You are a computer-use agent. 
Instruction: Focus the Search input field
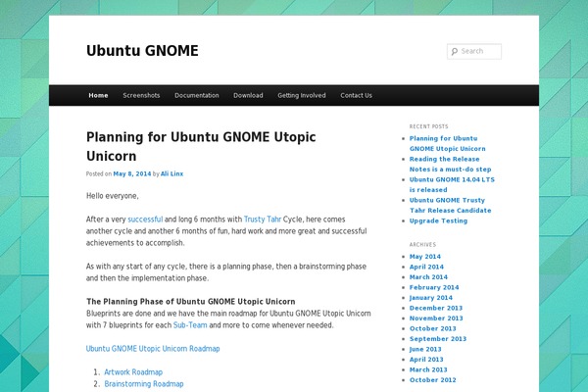(474, 51)
